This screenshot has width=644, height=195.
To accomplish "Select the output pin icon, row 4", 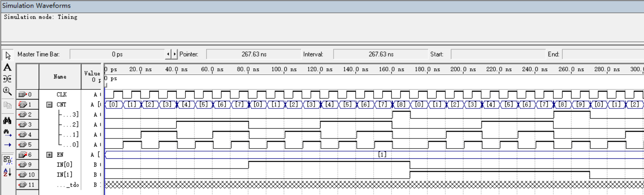I will [x=23, y=135].
